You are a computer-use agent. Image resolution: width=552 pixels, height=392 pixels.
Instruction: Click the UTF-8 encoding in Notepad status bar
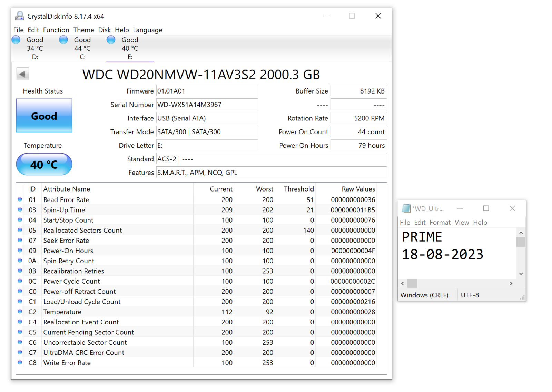[470, 295]
